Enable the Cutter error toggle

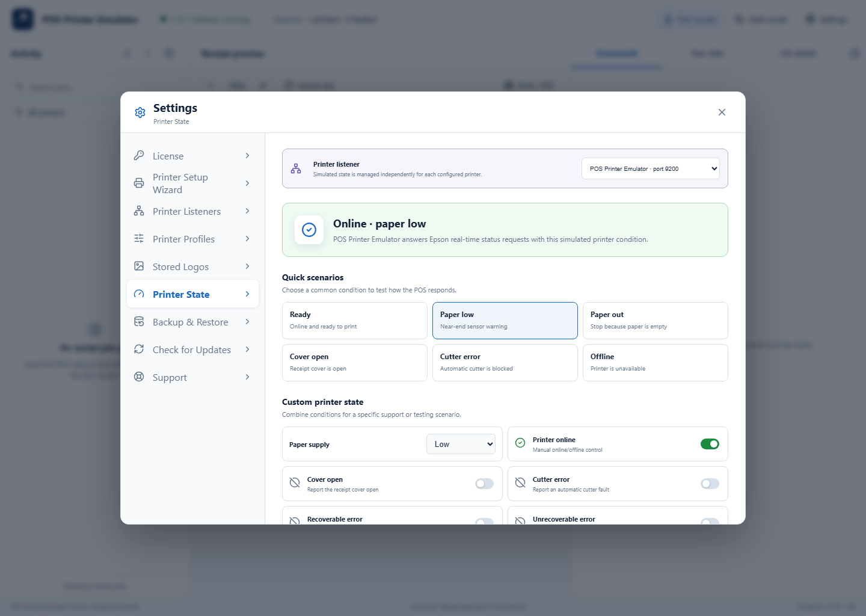(x=710, y=484)
